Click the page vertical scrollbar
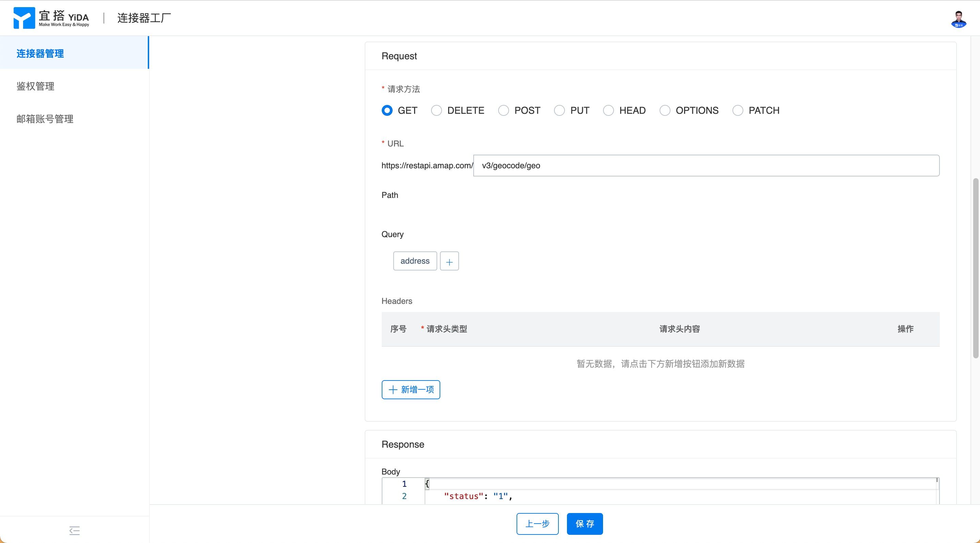This screenshot has width=980, height=543. (x=976, y=268)
